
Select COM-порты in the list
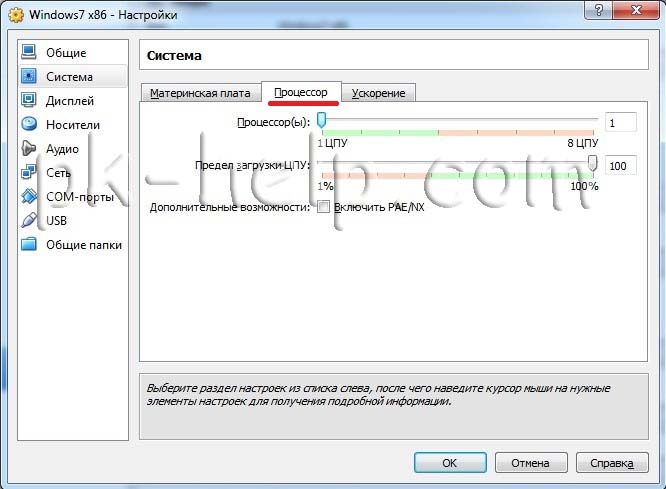[80, 197]
